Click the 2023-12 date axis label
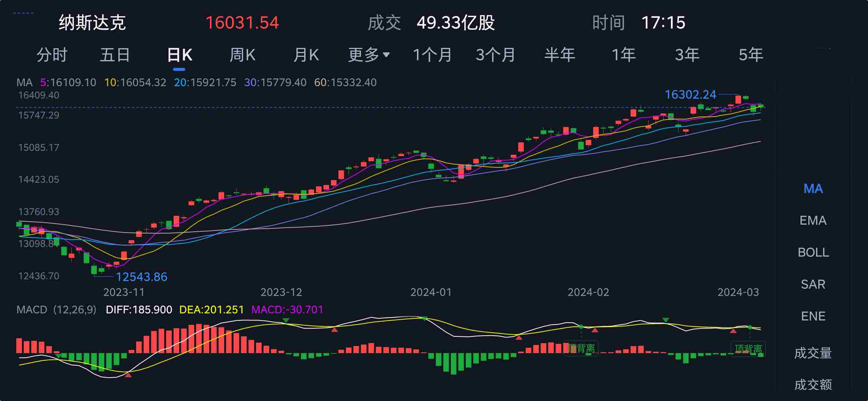 (x=281, y=292)
